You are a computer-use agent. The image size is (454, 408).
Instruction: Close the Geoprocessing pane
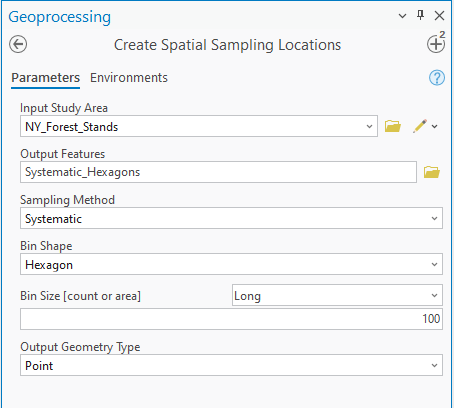439,15
